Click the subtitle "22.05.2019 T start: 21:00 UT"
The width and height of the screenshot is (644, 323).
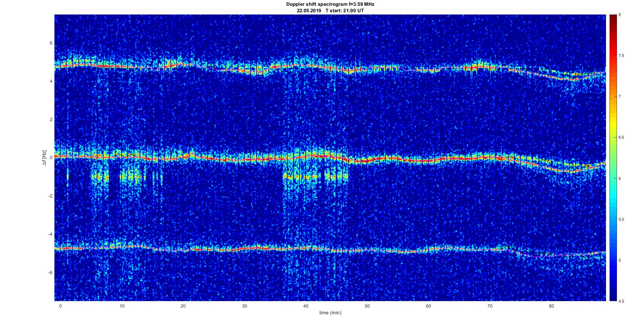coord(330,10)
